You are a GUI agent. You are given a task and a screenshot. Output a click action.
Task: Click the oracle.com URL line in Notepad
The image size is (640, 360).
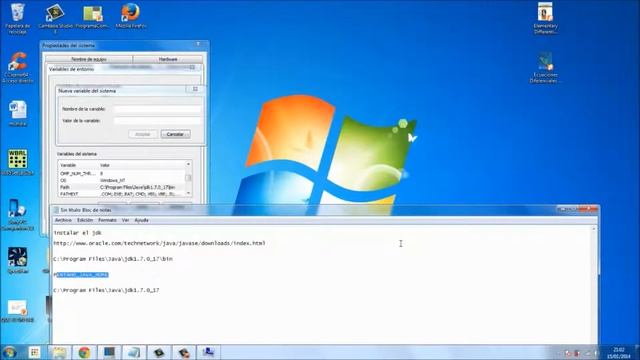159,243
